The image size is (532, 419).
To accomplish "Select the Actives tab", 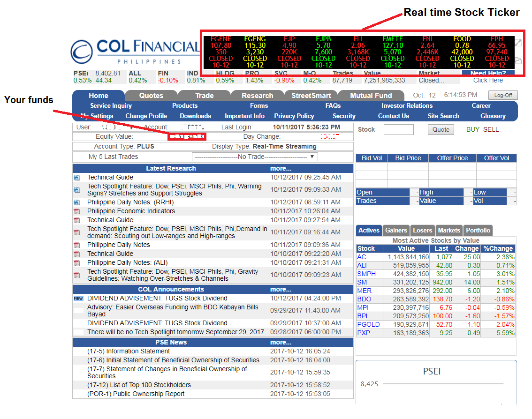I will [x=369, y=231].
